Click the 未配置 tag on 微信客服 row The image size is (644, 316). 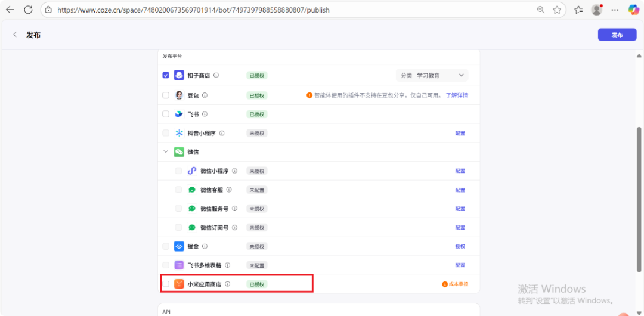256,190
